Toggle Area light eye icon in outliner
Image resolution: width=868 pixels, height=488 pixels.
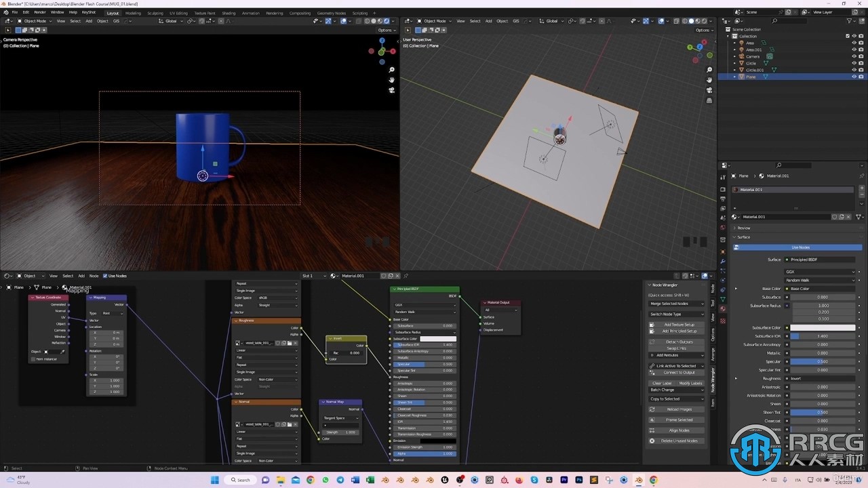click(854, 43)
